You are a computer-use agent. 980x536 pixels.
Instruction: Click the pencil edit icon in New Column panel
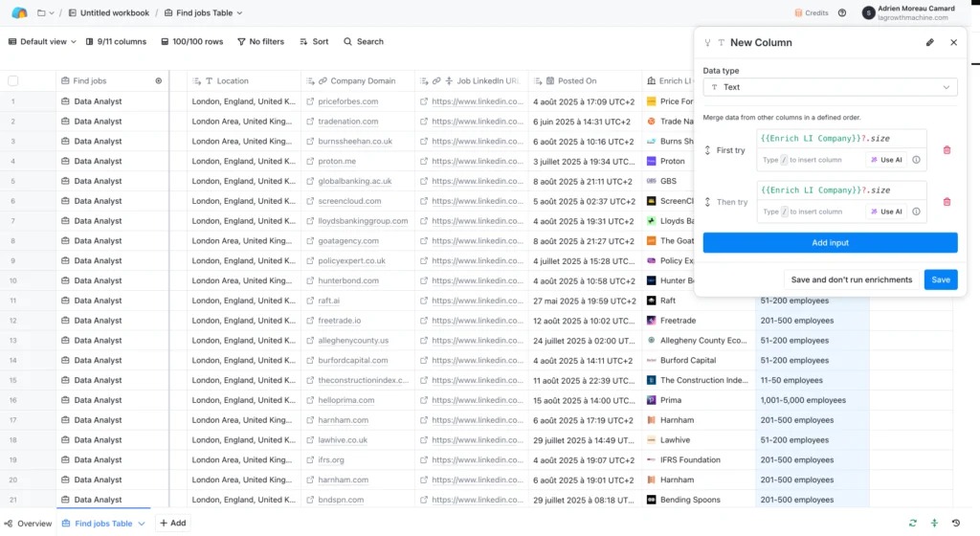click(929, 43)
